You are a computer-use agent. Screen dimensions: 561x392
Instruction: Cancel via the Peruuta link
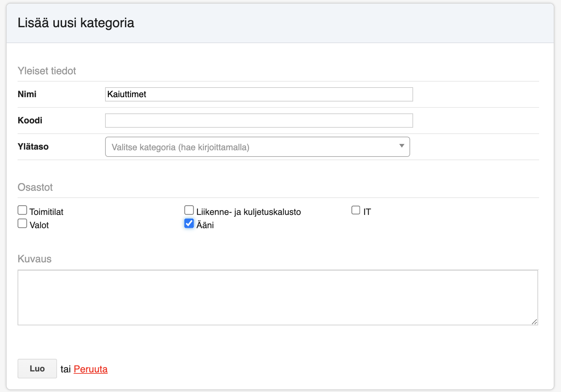point(91,369)
